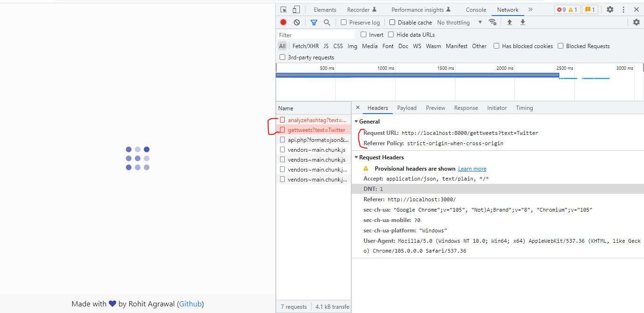Filter requests by Doc
Image resolution: width=644 pixels, height=313 pixels.
(x=403, y=46)
